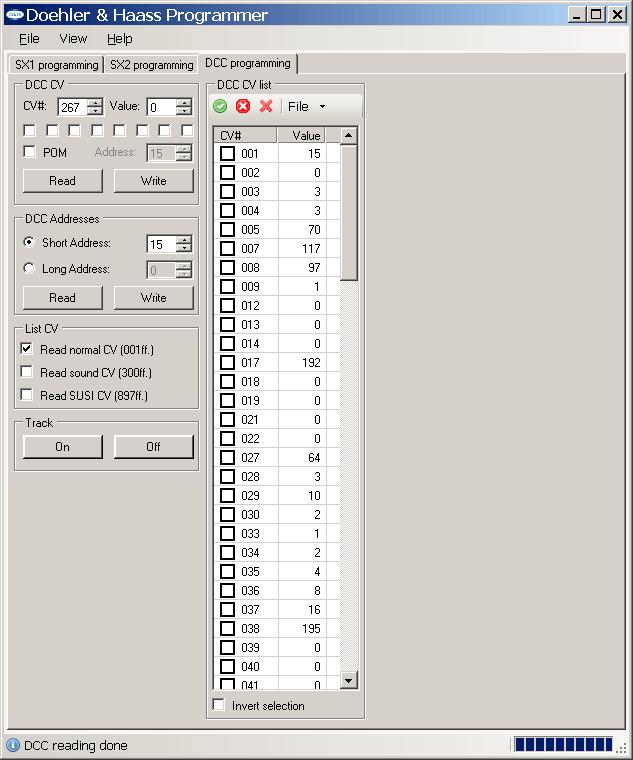Check the CV 005 row checkbox
This screenshot has width=633, height=760.
click(227, 229)
